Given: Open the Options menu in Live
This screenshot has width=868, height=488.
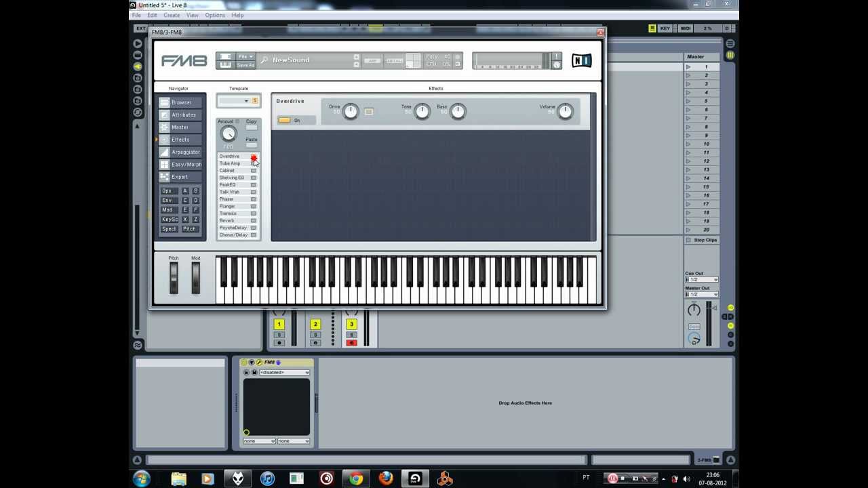Looking at the screenshot, I should 215,15.
